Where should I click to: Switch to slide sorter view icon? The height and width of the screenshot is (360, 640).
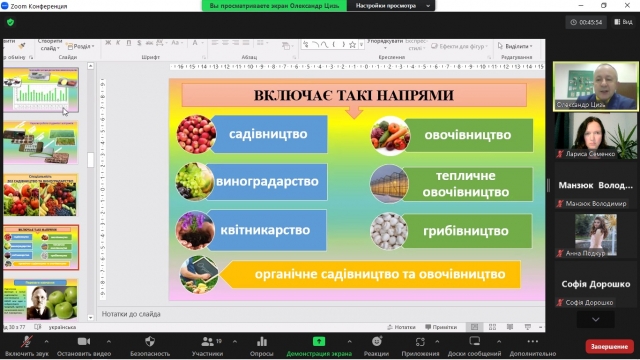click(492, 327)
